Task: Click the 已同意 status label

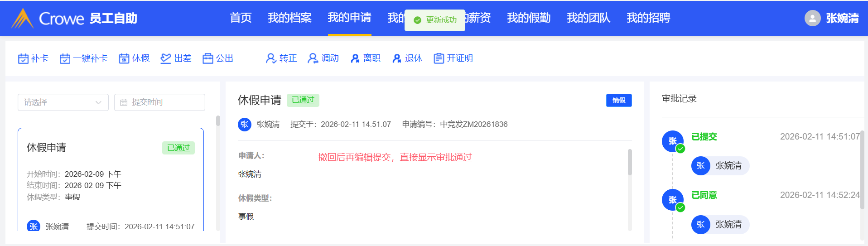Action: tap(704, 195)
